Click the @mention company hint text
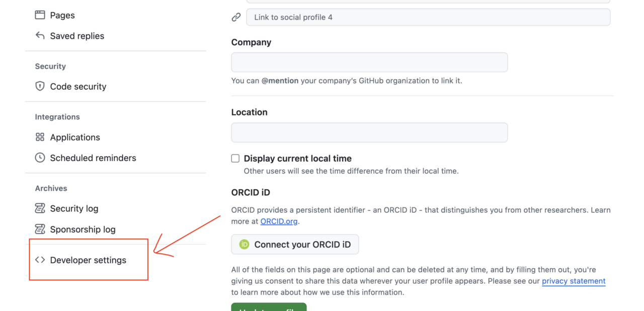The height and width of the screenshot is (311, 644). [347, 81]
